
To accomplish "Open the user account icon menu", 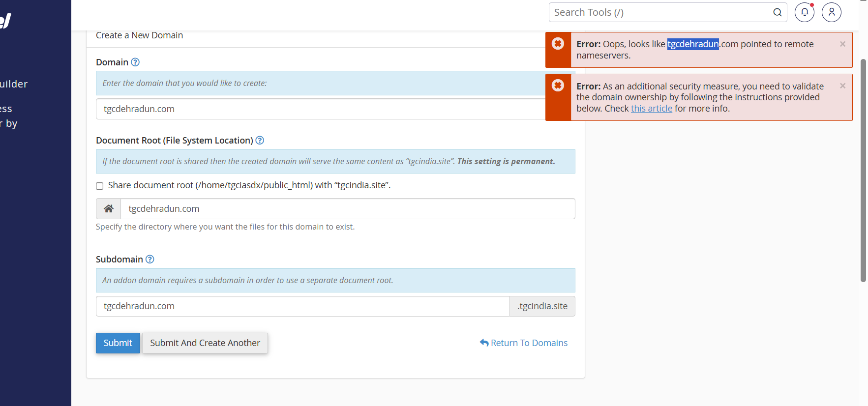I will (x=831, y=12).
